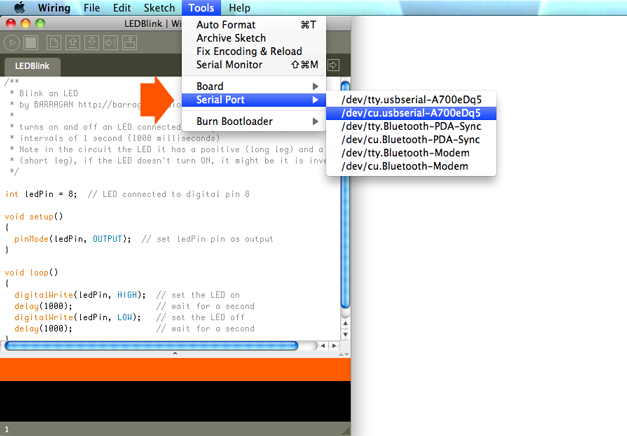This screenshot has width=627, height=436.
Task: Open the Help menu
Action: (x=240, y=8)
